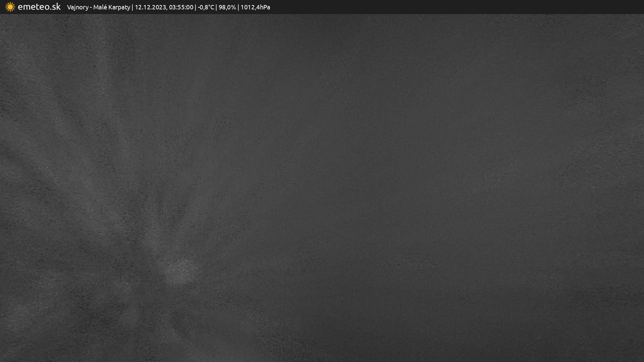Screen dimensions: 644x362
Task: Click the 03:55:00 timestamp
Action: point(181,7)
